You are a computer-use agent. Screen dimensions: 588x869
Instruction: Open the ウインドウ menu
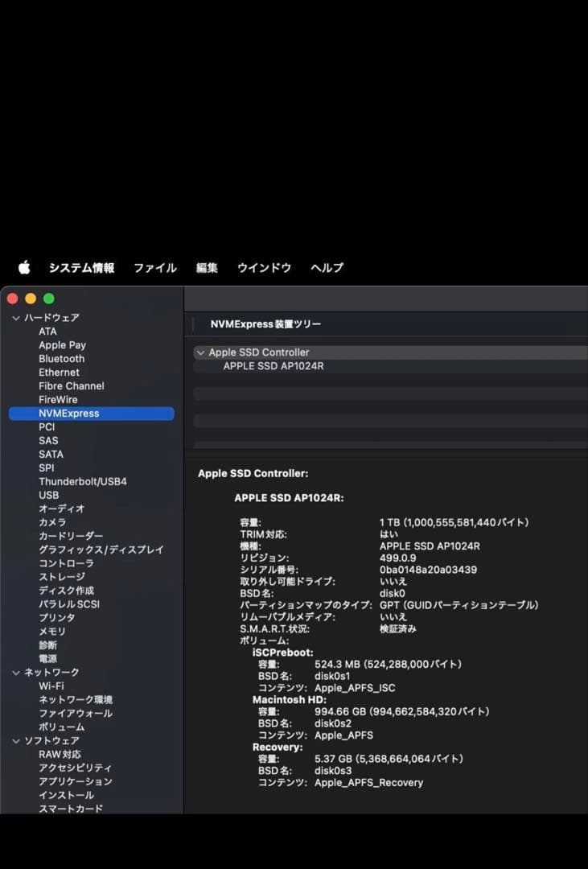pyautogui.click(x=264, y=268)
